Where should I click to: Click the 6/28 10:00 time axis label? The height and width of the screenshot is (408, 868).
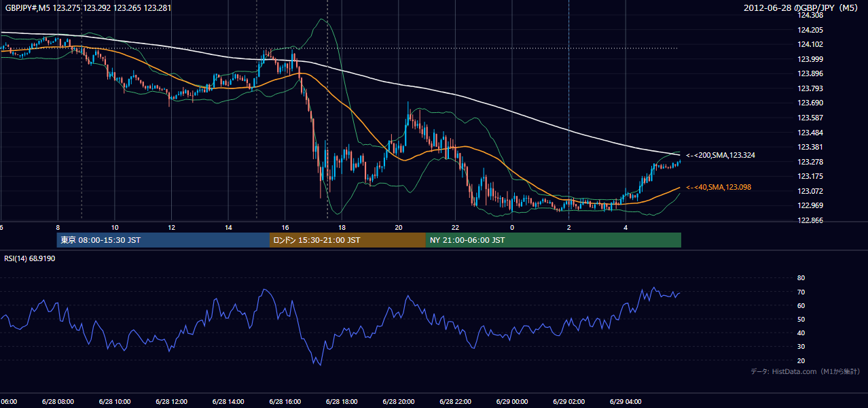(114, 401)
